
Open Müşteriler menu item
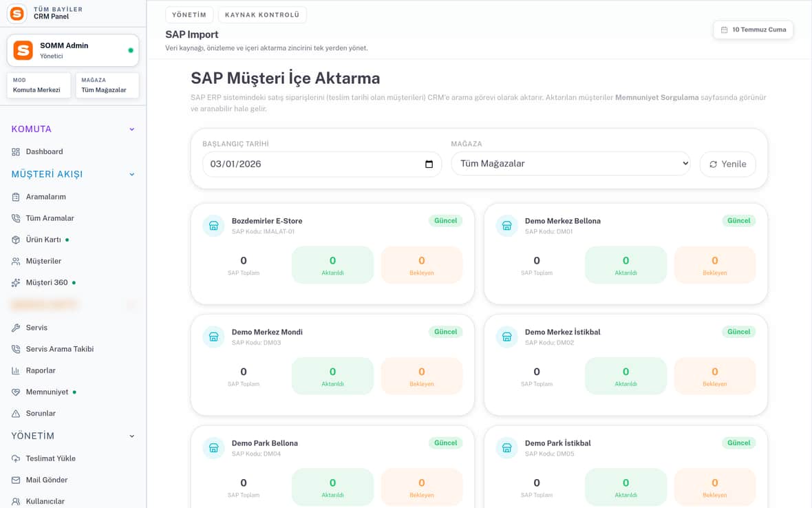tap(72, 261)
